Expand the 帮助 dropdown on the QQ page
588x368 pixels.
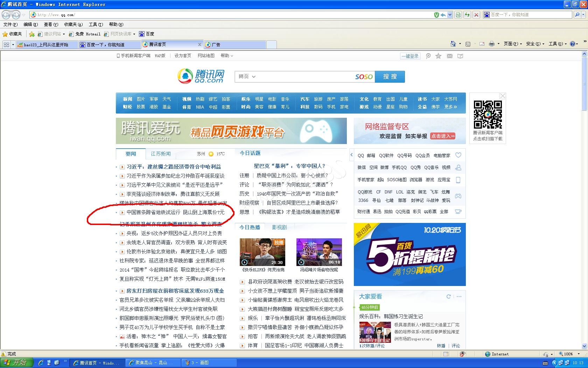[227, 56]
